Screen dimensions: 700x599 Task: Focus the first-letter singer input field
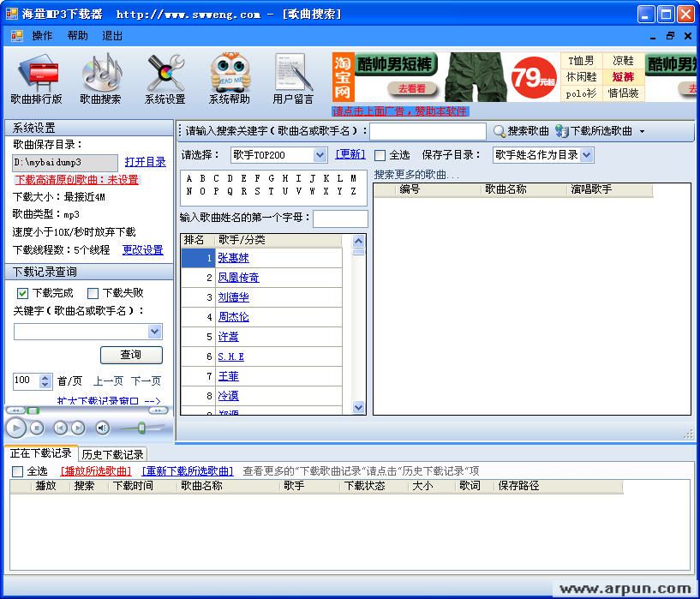click(x=340, y=219)
